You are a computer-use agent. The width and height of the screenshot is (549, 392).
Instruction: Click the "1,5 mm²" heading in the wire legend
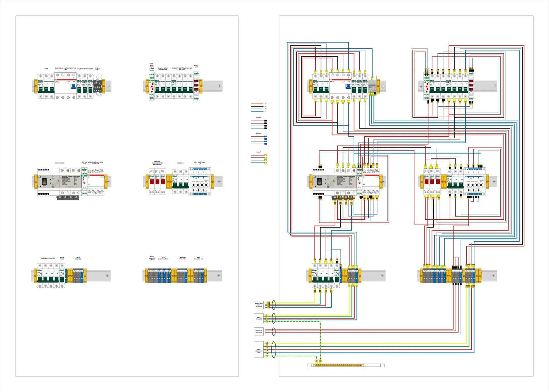click(x=258, y=117)
